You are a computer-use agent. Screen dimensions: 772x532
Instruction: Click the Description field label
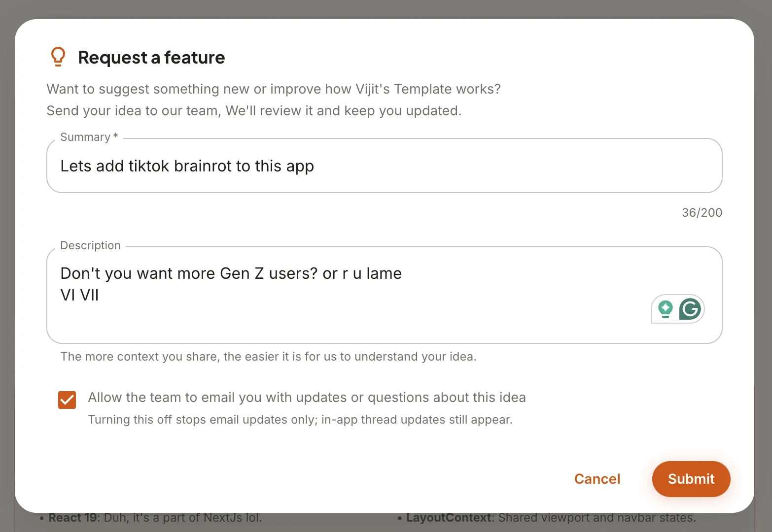(x=90, y=245)
